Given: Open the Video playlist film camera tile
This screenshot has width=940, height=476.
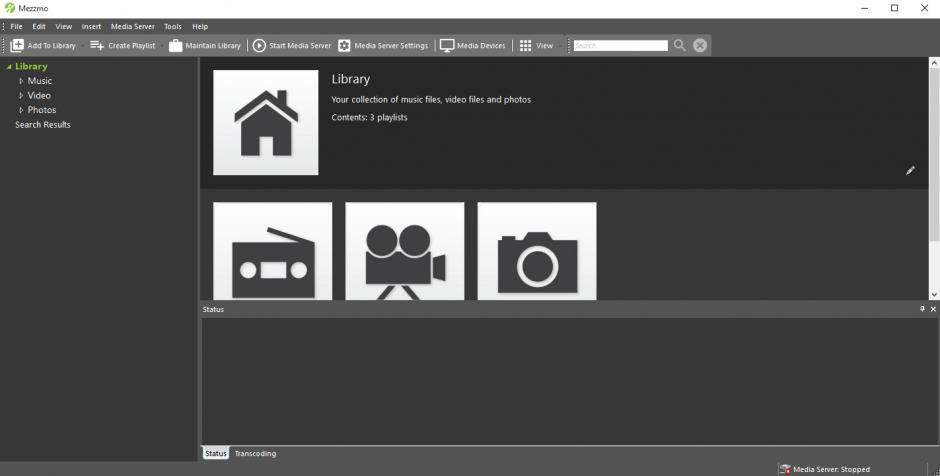Looking at the screenshot, I should pos(405,251).
